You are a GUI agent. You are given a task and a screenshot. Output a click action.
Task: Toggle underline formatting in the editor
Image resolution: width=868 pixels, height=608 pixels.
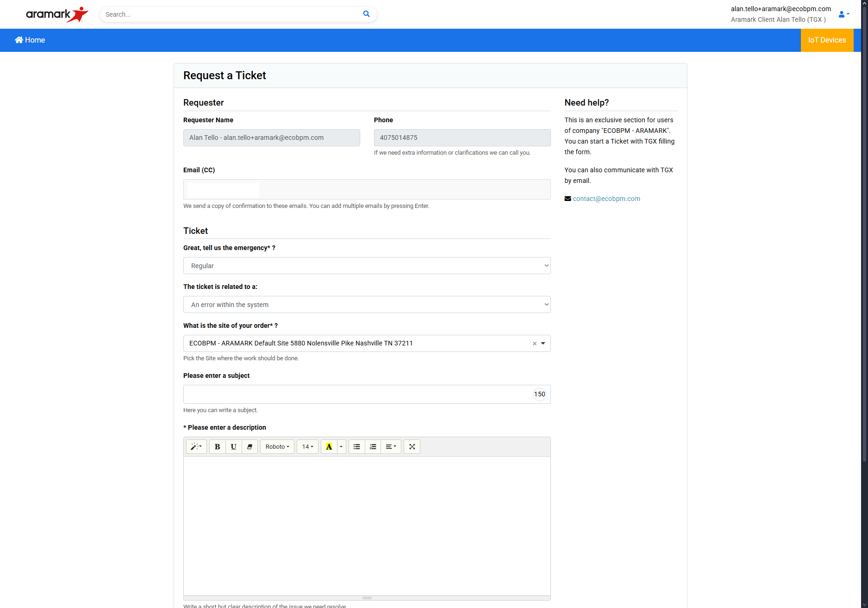(x=233, y=447)
